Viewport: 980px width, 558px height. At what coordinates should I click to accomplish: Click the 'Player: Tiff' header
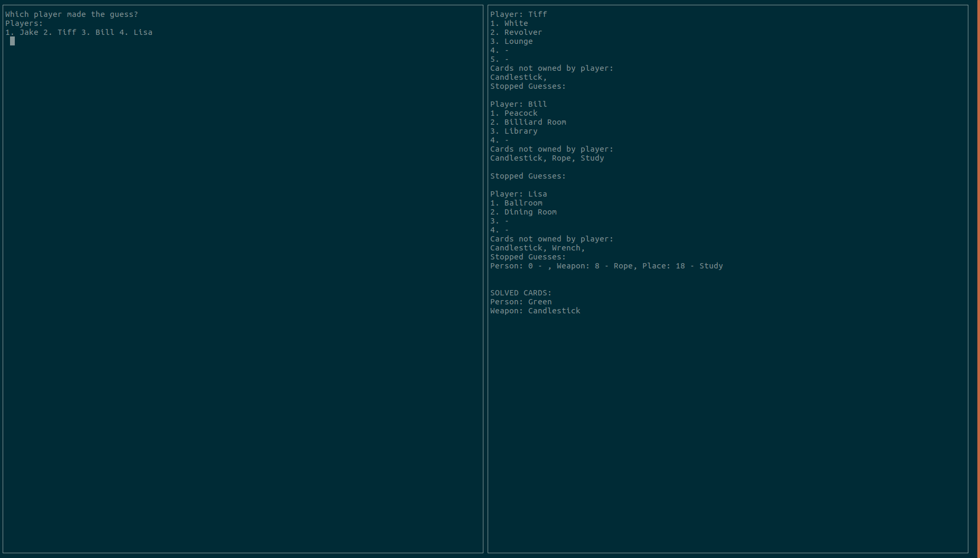pyautogui.click(x=519, y=14)
